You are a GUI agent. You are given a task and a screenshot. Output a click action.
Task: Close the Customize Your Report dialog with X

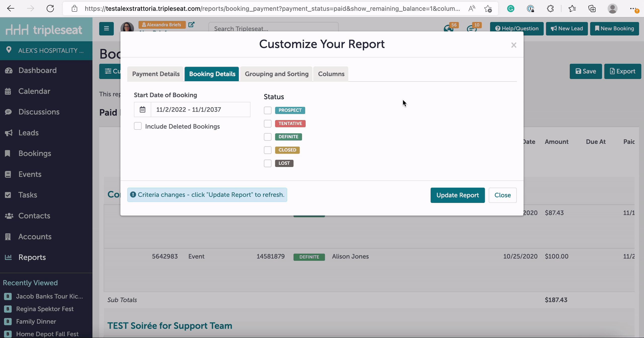pos(514,45)
